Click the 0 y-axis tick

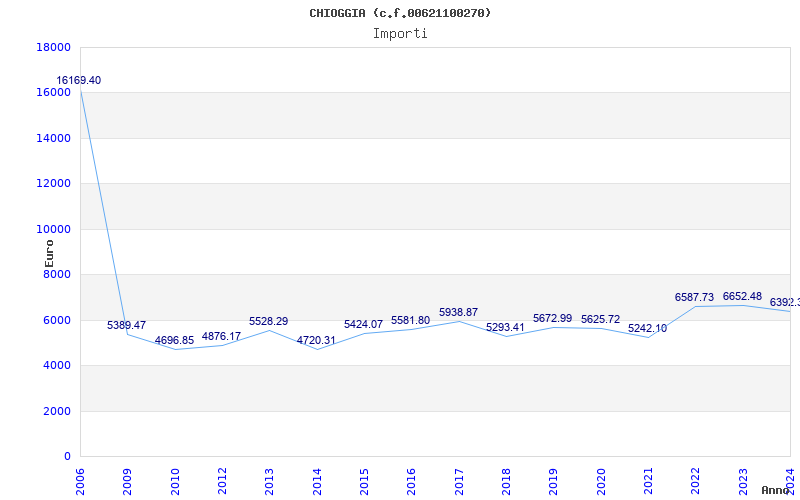[67, 456]
